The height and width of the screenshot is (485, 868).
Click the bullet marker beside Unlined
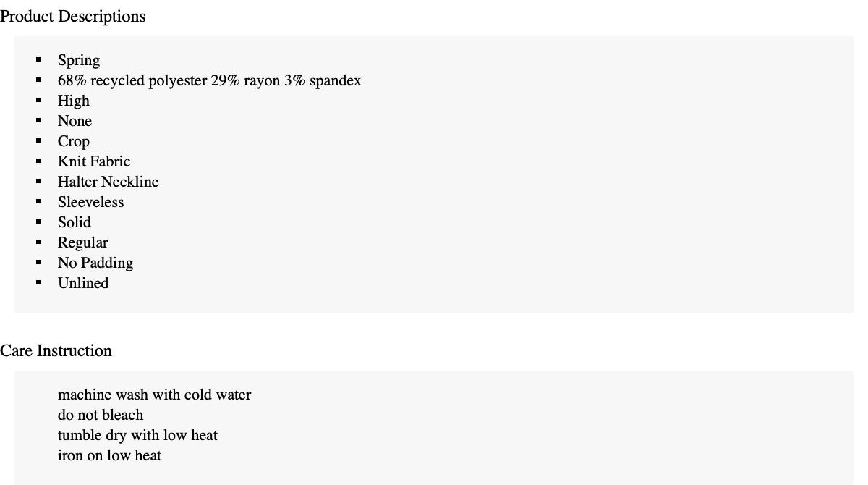click(38, 282)
